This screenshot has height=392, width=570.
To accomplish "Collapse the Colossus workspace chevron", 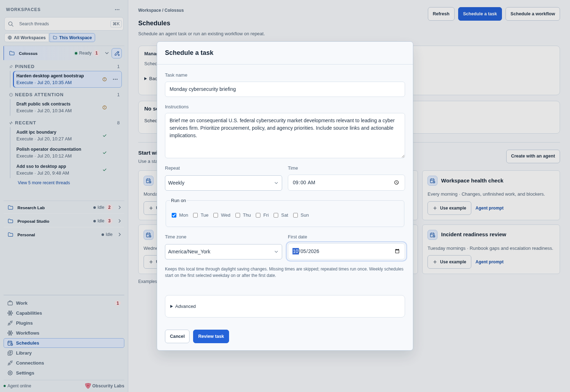I will 107,53.
